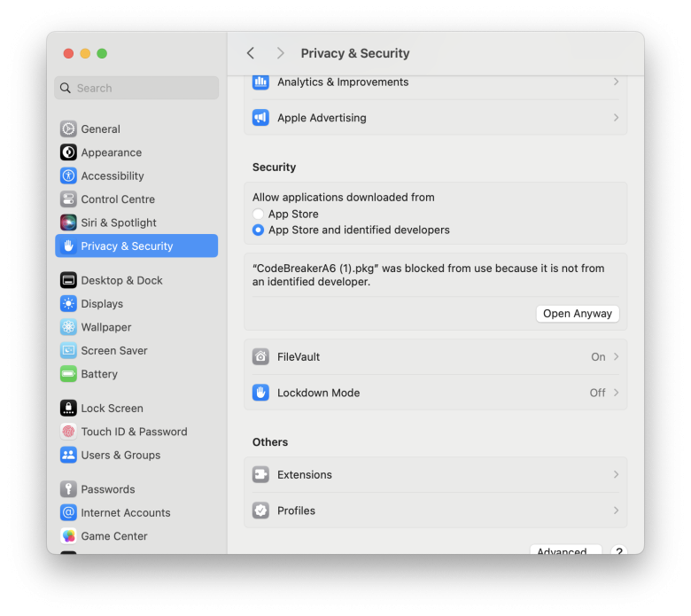The image size is (691, 616).
Task: Expand the Extensions row chevron
Action: pos(616,474)
